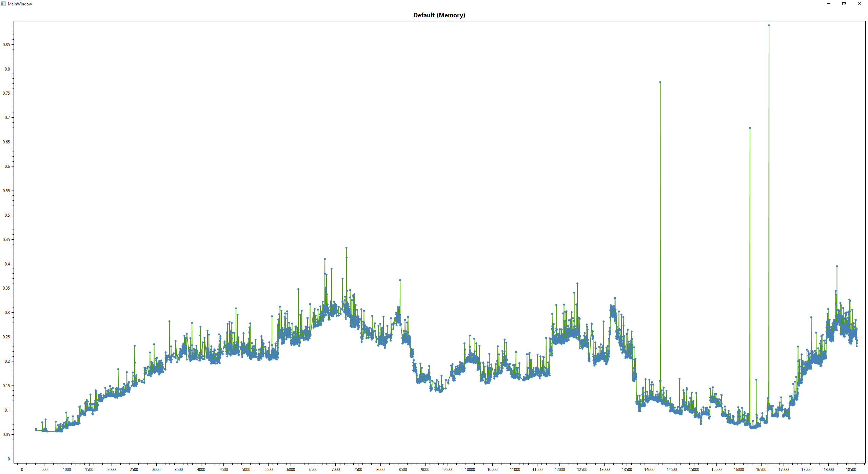Viewport: 868px width, 474px height.
Task: Click the spike data point near 0.68
Action: 750,128
